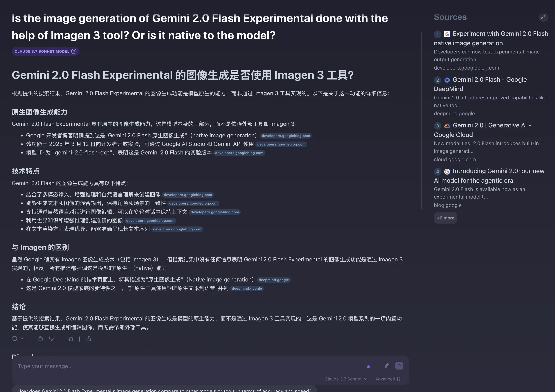Viewport: 555px width, 392px height.
Task: Click the regenerate response icon
Action: 15,338
